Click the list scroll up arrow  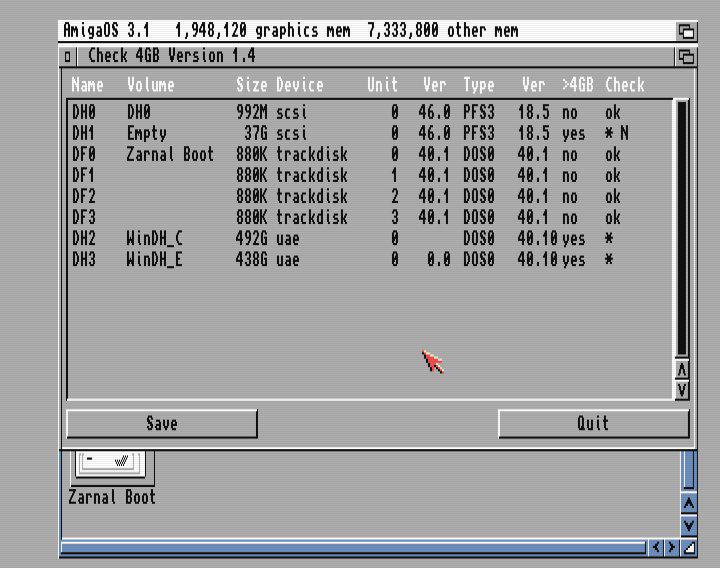[x=682, y=370]
